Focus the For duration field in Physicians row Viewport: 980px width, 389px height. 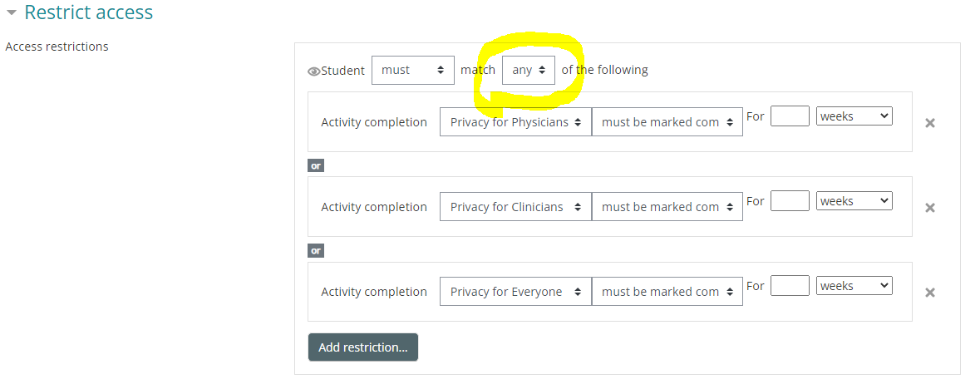coord(790,116)
